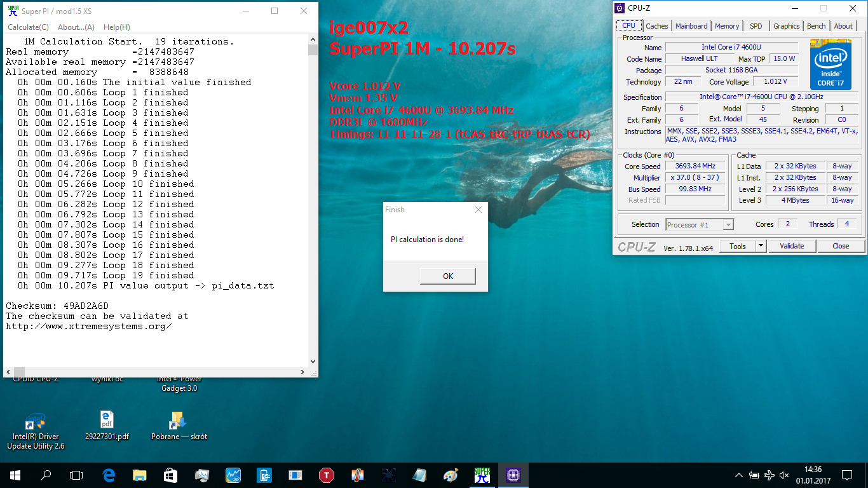
Task: Open the Paint palette taskbar icon
Action: (x=451, y=475)
